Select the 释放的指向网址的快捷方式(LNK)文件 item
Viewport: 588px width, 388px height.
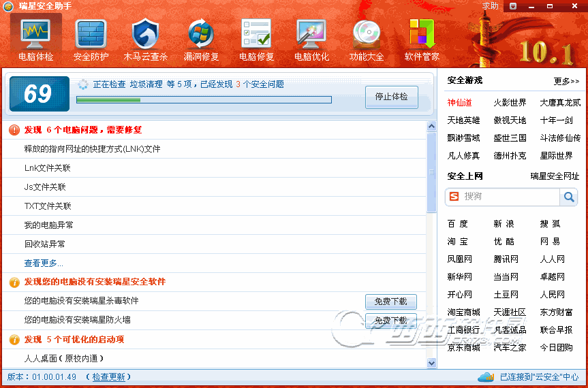click(x=214, y=149)
